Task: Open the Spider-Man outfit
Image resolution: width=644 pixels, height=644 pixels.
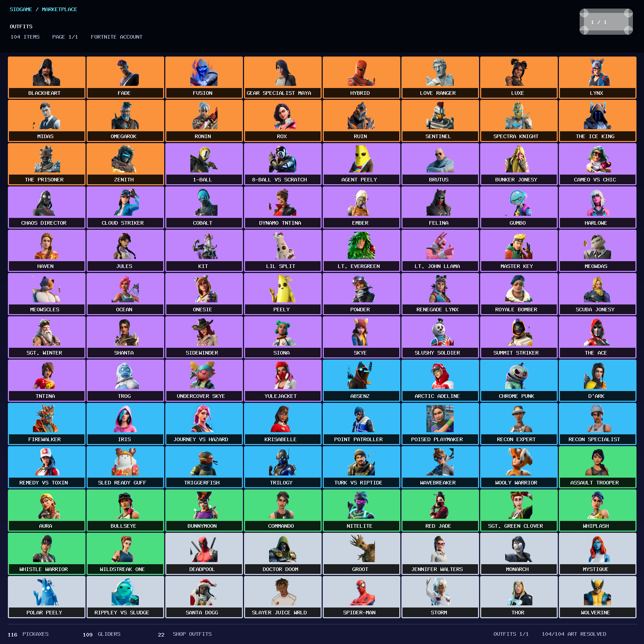Action: click(x=361, y=597)
